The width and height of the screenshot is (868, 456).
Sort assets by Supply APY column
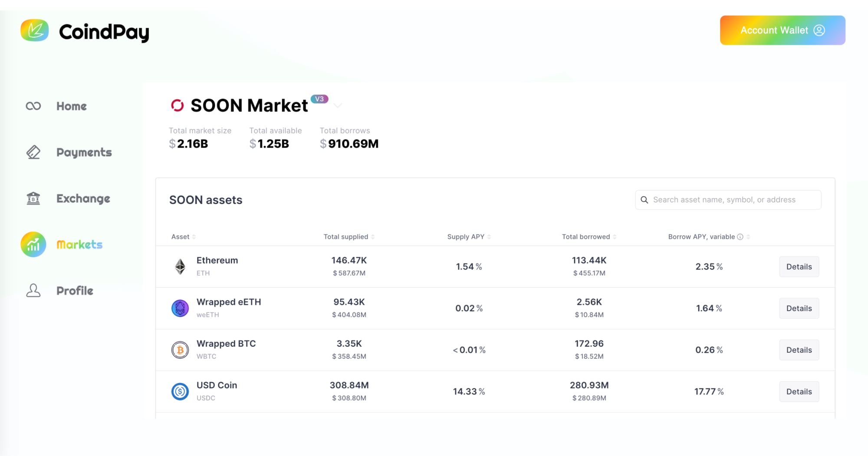pyautogui.click(x=466, y=236)
